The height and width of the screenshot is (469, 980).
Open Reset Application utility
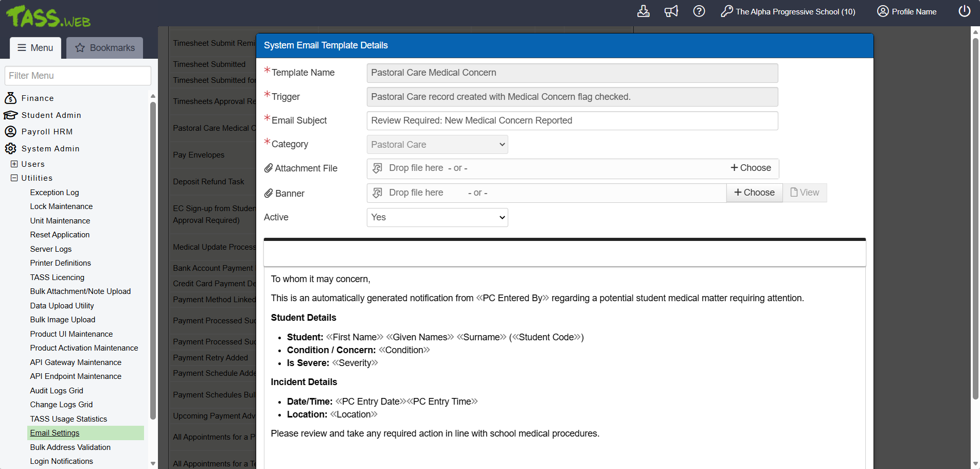click(60, 235)
